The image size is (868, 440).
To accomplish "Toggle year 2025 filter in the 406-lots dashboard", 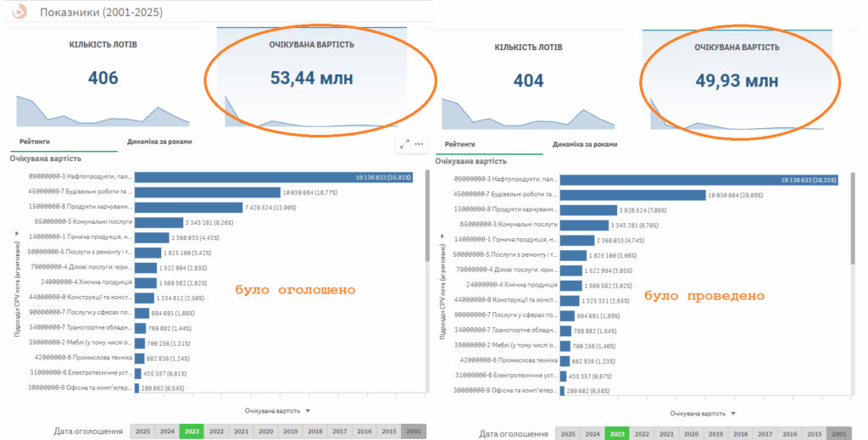I will click(142, 431).
